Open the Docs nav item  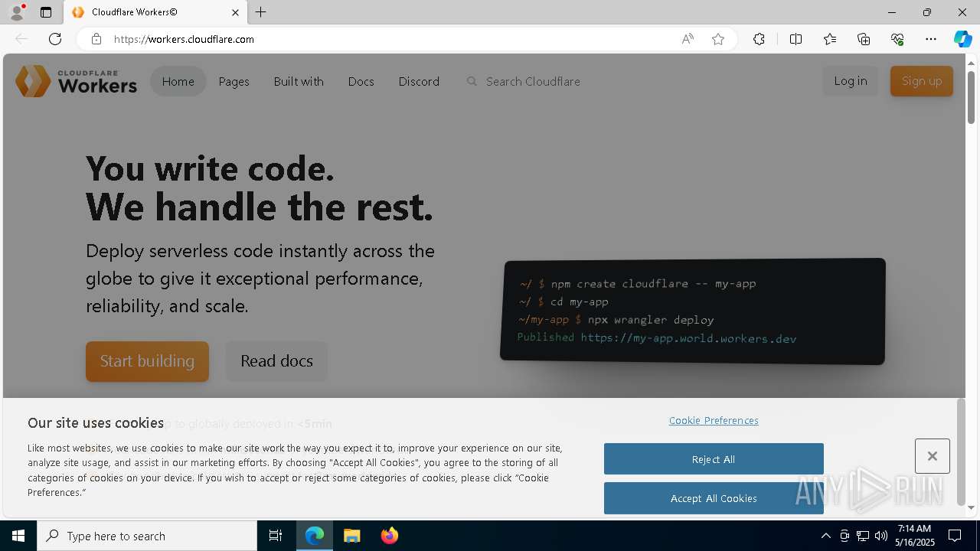click(x=361, y=81)
